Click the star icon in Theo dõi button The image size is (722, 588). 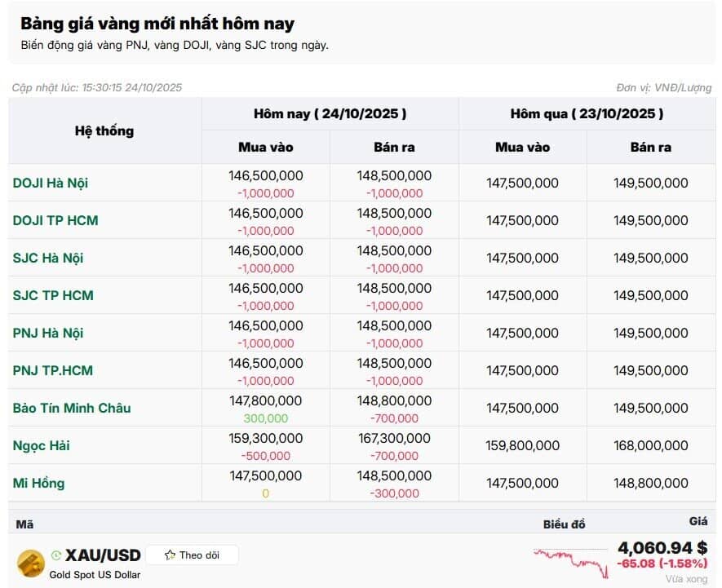coord(170,555)
